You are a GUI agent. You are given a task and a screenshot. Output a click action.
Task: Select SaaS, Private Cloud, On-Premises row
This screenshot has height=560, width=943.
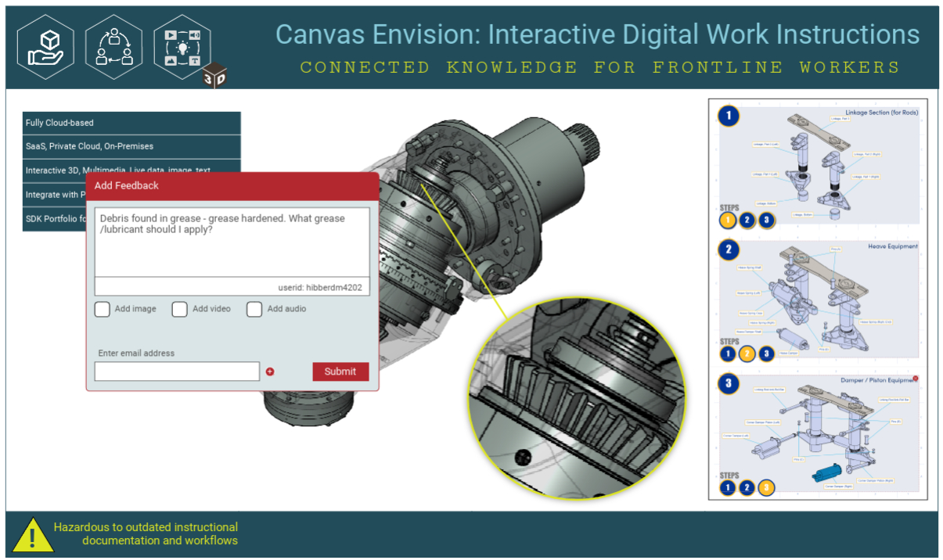[131, 146]
